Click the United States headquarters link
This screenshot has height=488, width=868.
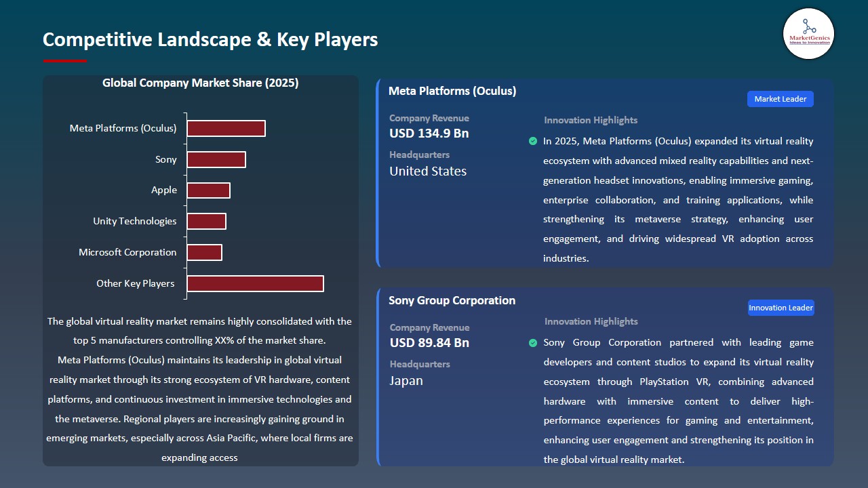[427, 171]
